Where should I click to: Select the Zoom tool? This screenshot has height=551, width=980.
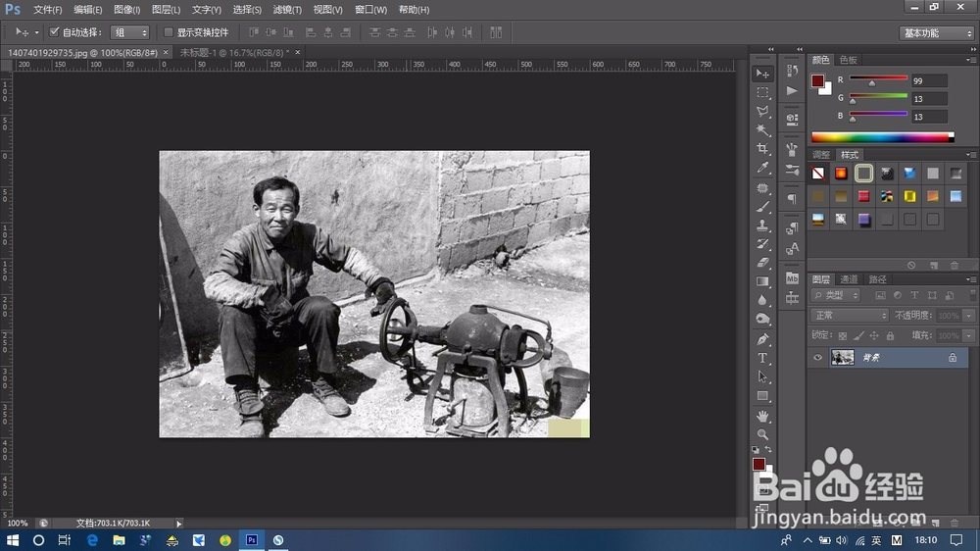click(x=762, y=434)
